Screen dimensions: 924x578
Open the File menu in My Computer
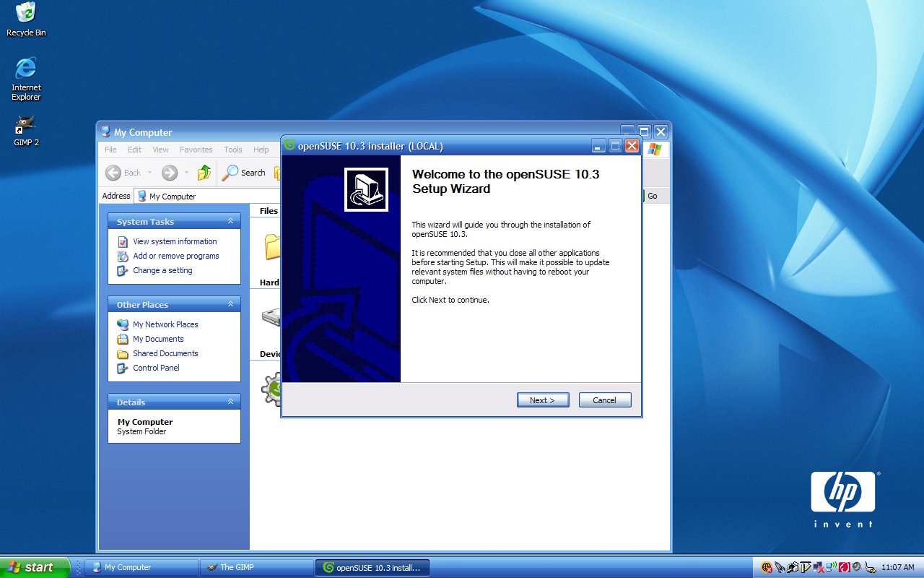pyautogui.click(x=110, y=150)
